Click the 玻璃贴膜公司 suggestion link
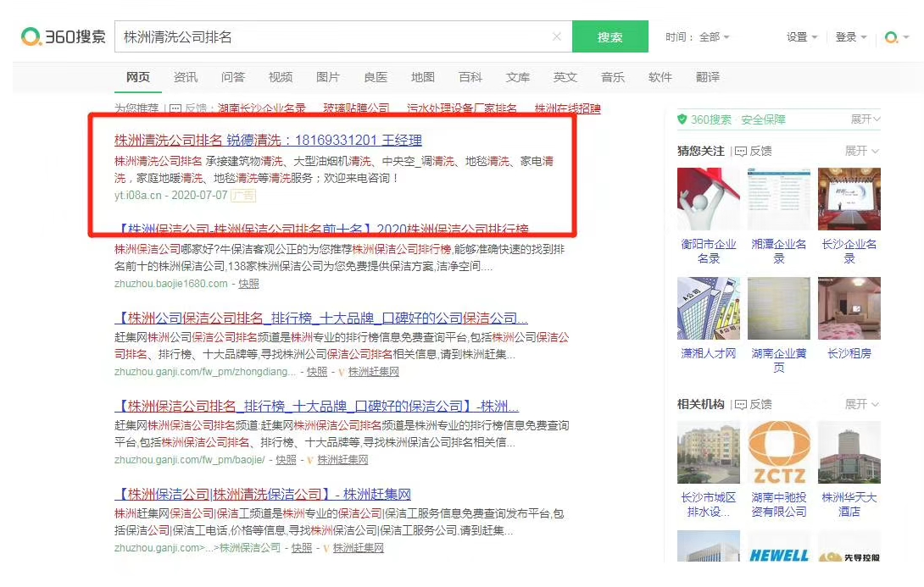The height and width of the screenshot is (587, 924). pos(356,108)
